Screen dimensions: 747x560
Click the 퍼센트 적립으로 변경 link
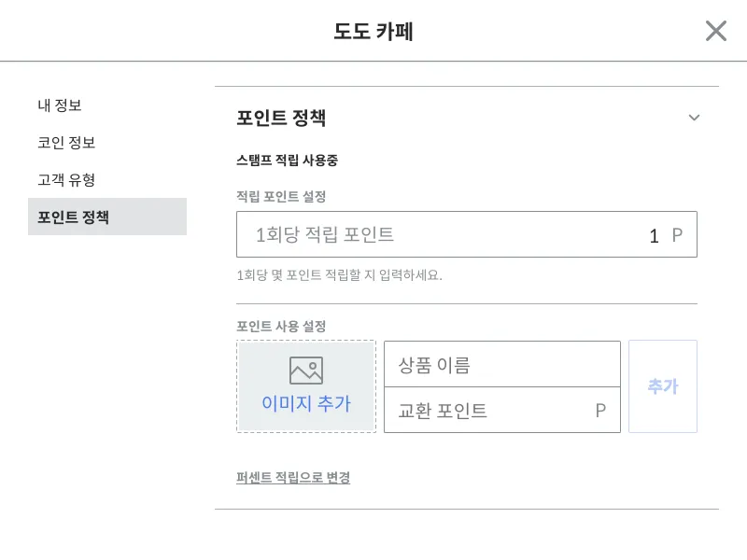tap(293, 478)
